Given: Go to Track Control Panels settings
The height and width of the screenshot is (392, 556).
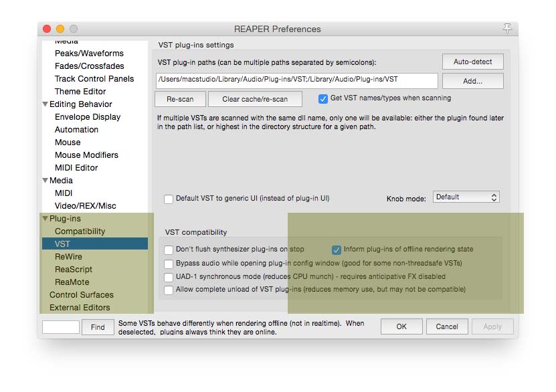Looking at the screenshot, I should pos(94,79).
